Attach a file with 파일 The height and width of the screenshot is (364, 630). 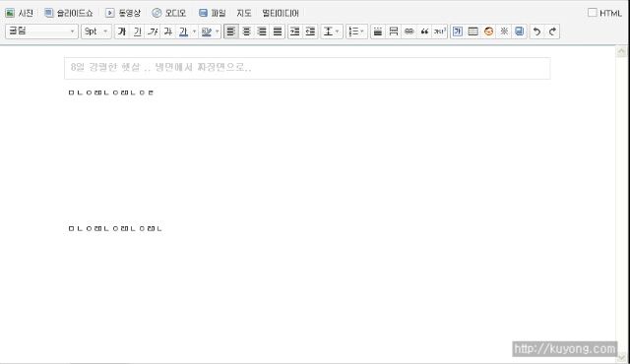coord(213,13)
